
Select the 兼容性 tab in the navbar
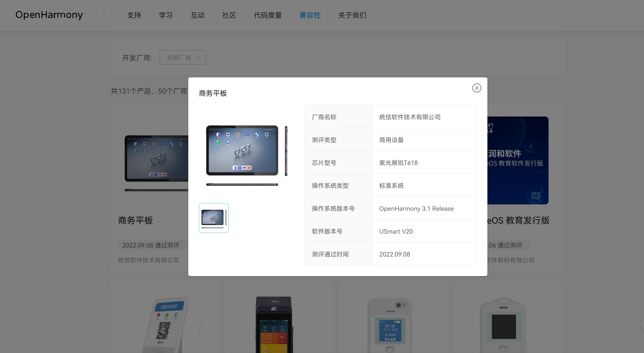pos(310,15)
